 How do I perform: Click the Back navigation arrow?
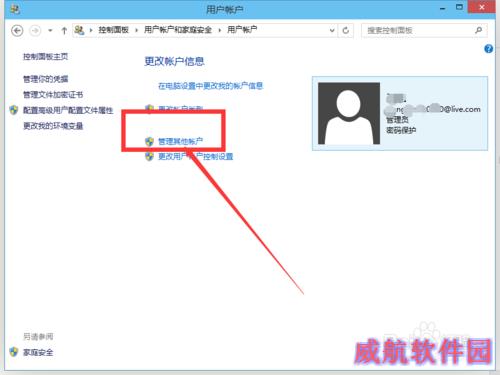[x=17, y=31]
